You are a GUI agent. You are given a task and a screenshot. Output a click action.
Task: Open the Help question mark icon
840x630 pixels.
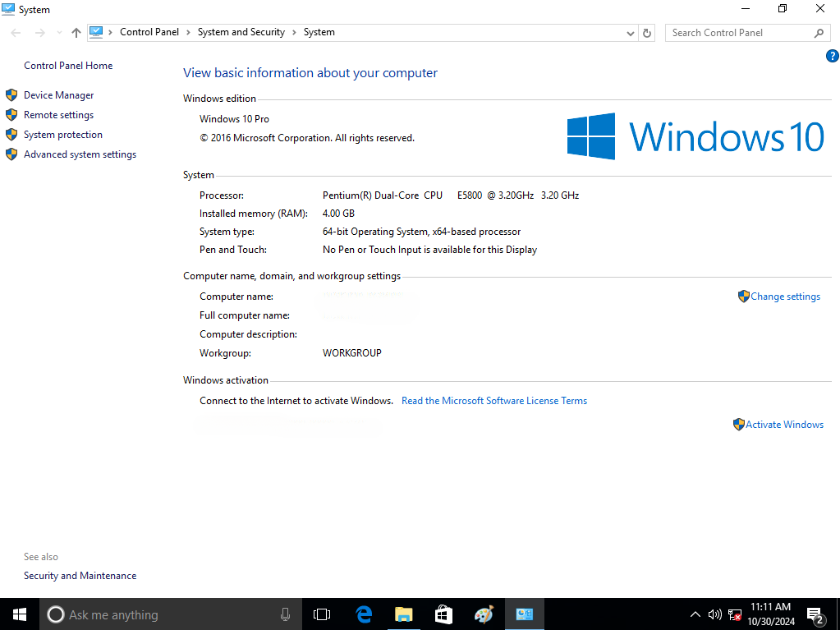(831, 57)
